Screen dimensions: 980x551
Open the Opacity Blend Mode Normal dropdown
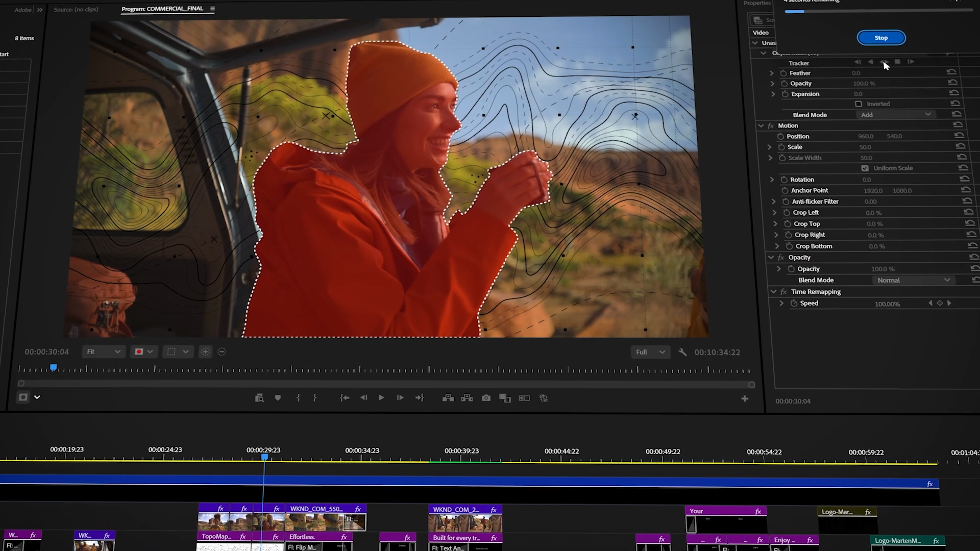(x=913, y=280)
